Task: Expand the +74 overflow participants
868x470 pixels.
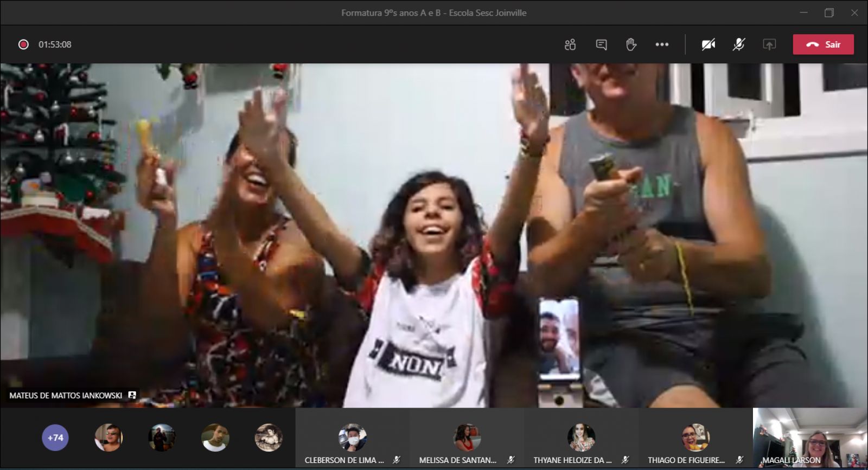Action: (55, 437)
